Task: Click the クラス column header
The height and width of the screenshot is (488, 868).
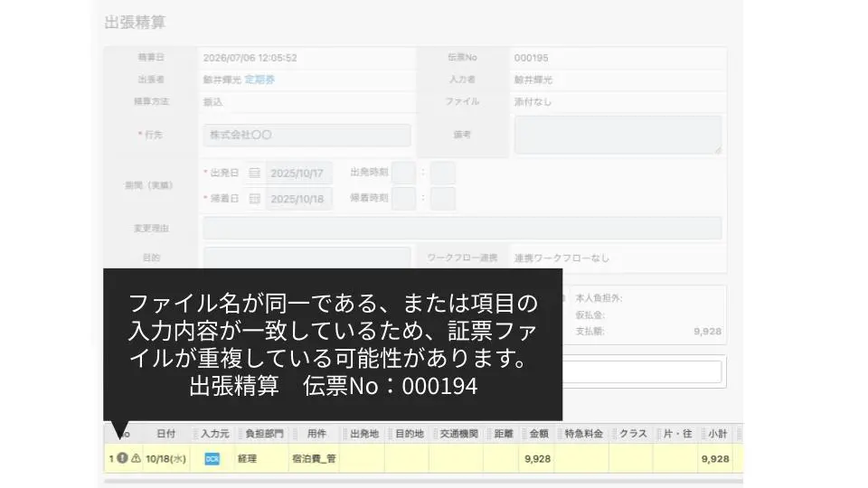Action: coord(633,434)
